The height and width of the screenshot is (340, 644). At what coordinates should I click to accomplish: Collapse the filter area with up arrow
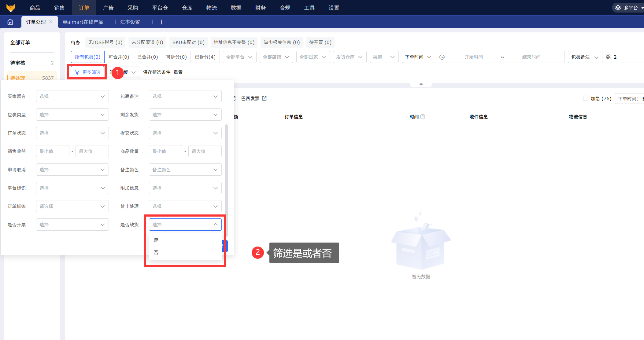pyautogui.click(x=421, y=84)
